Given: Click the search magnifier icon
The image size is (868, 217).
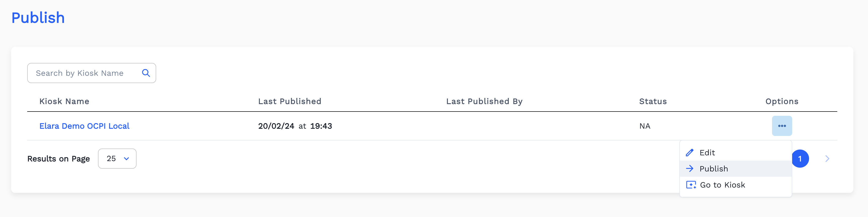Looking at the screenshot, I should pos(146,73).
